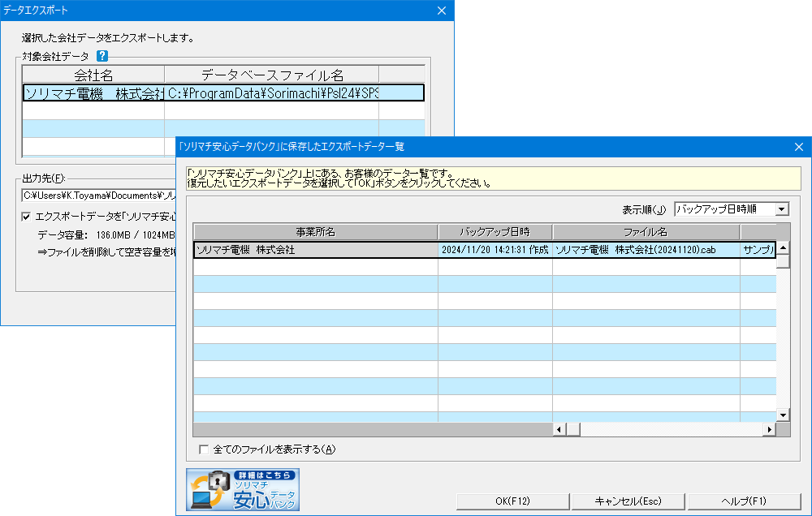Close the データエクスポート window
The image size is (812, 516).
coord(442,11)
